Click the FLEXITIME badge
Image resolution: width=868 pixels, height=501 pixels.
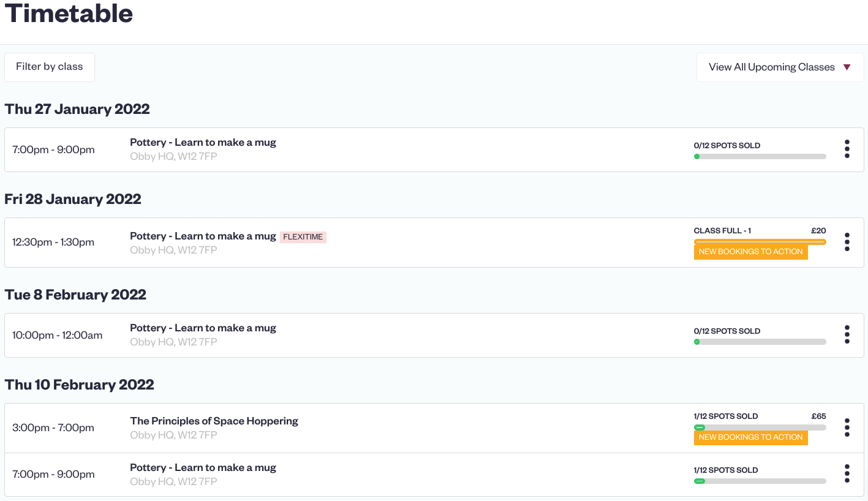[303, 237]
